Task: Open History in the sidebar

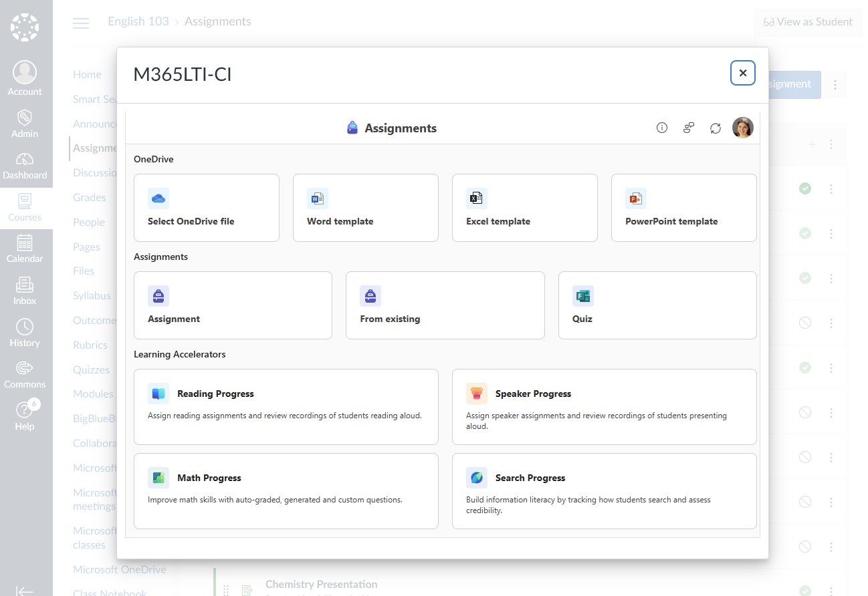Action: 25,333
